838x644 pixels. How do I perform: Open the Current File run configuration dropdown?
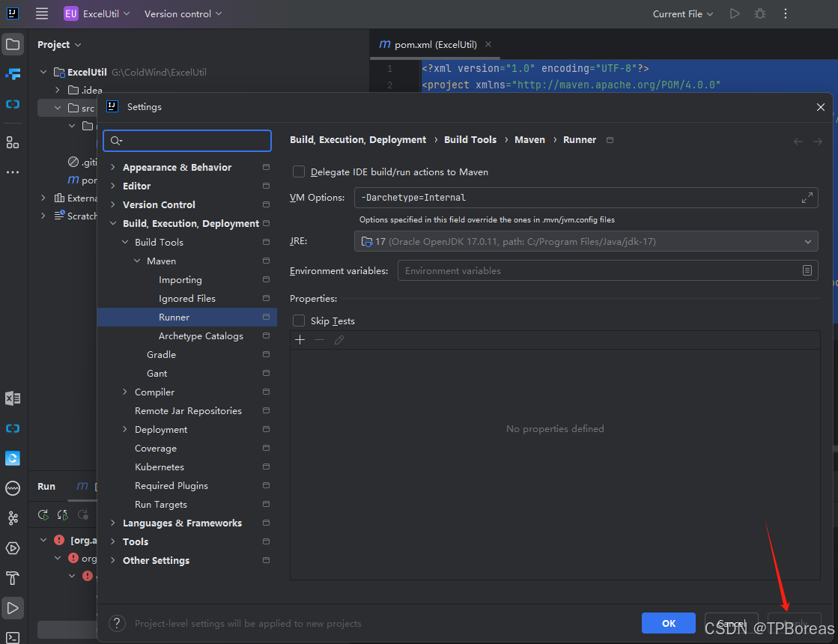click(x=682, y=14)
